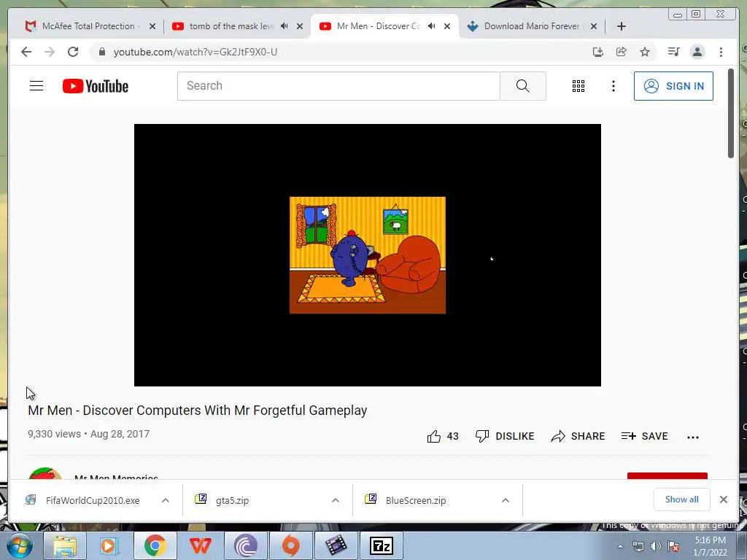Open the YouTube apps grid icon
The height and width of the screenshot is (560, 747).
click(x=578, y=86)
